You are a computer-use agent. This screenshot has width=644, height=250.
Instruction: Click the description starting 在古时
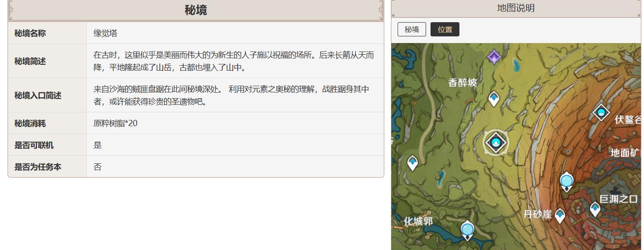coord(233,61)
